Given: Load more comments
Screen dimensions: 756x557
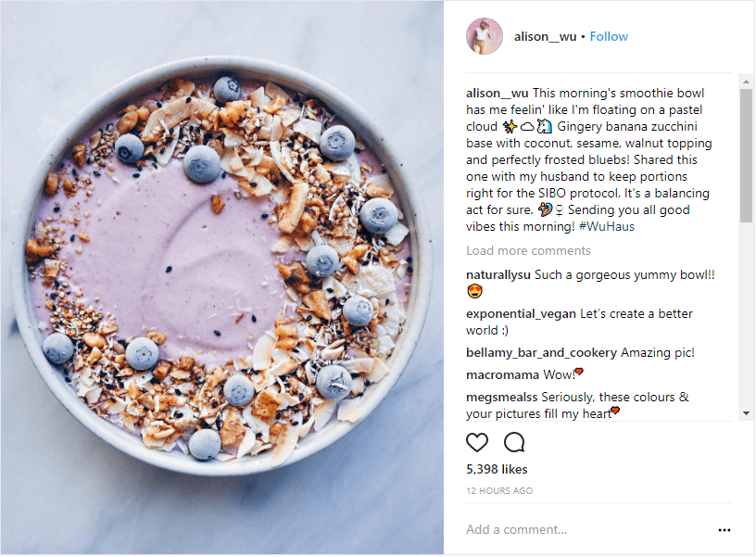Looking at the screenshot, I should tap(528, 251).
